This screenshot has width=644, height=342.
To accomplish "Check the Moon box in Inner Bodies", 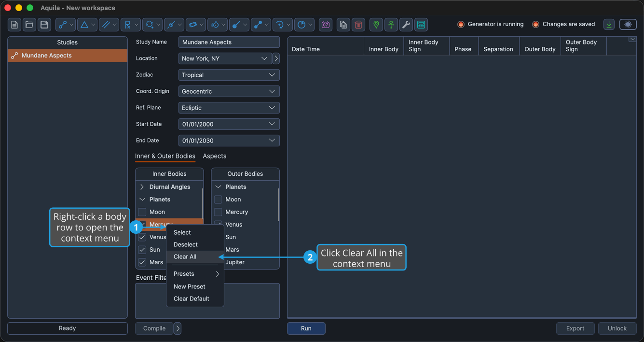I will 142,212.
